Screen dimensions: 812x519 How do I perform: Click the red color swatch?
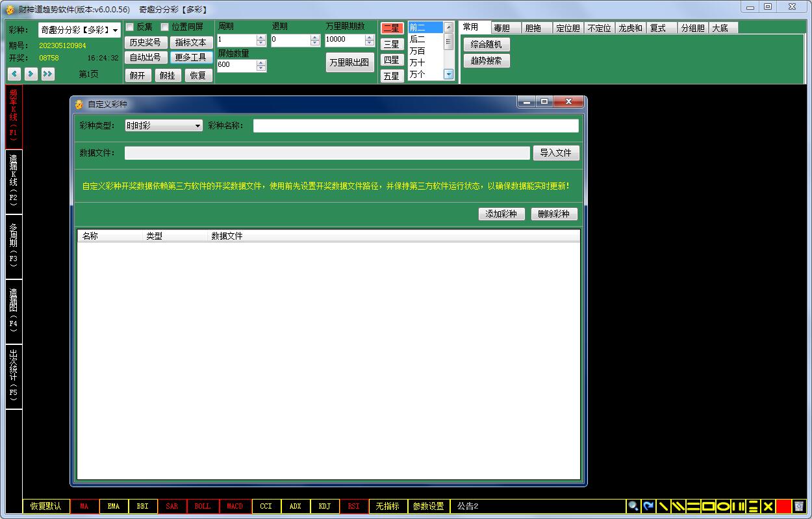click(x=783, y=506)
